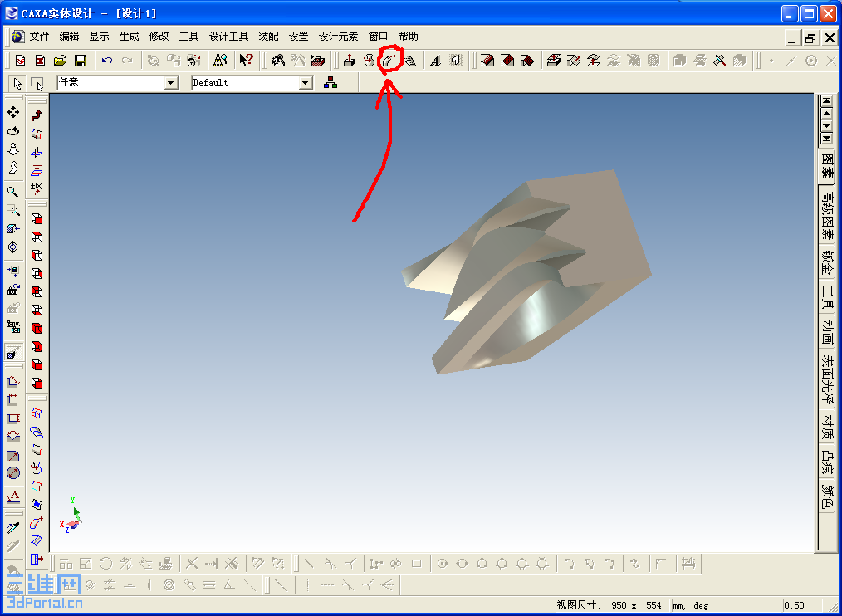Switch to the 凸痕 catalog tab
Viewport: 842px width, 616px height.
(828, 462)
